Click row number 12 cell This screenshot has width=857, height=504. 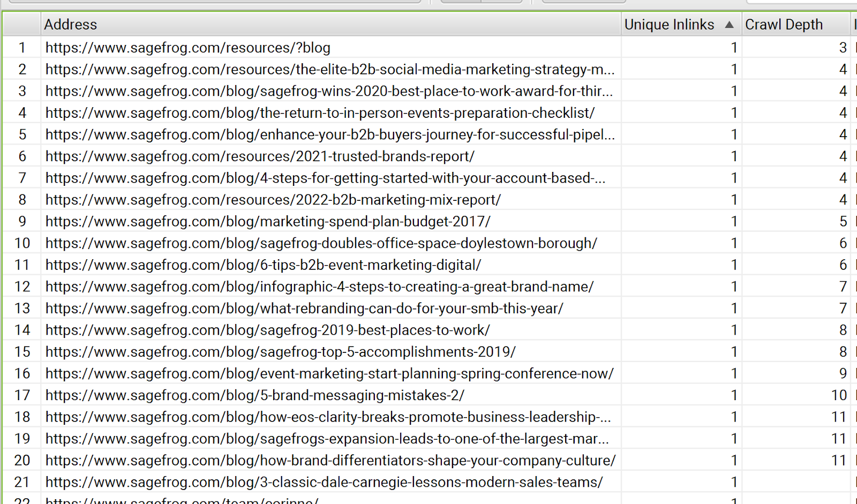click(22, 287)
